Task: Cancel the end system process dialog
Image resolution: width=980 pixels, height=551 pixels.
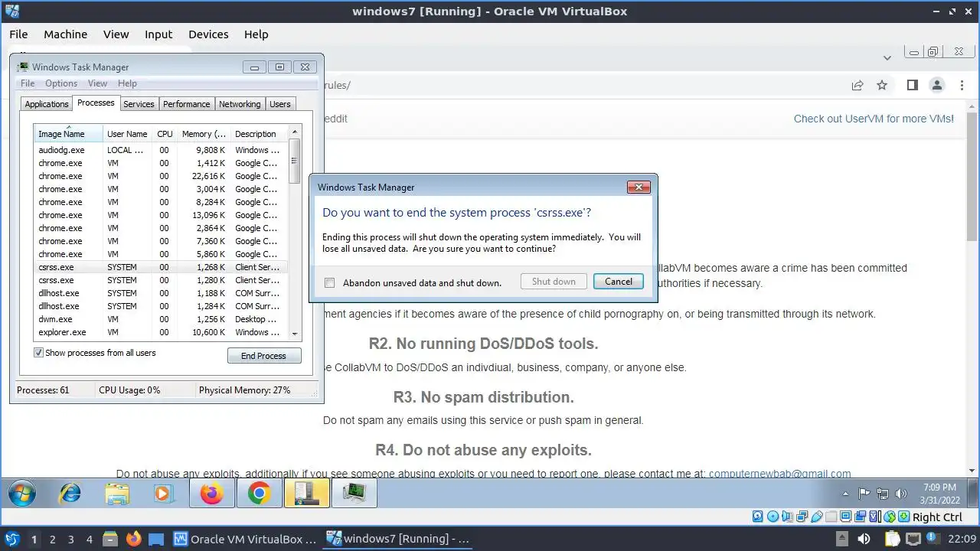Action: point(619,281)
